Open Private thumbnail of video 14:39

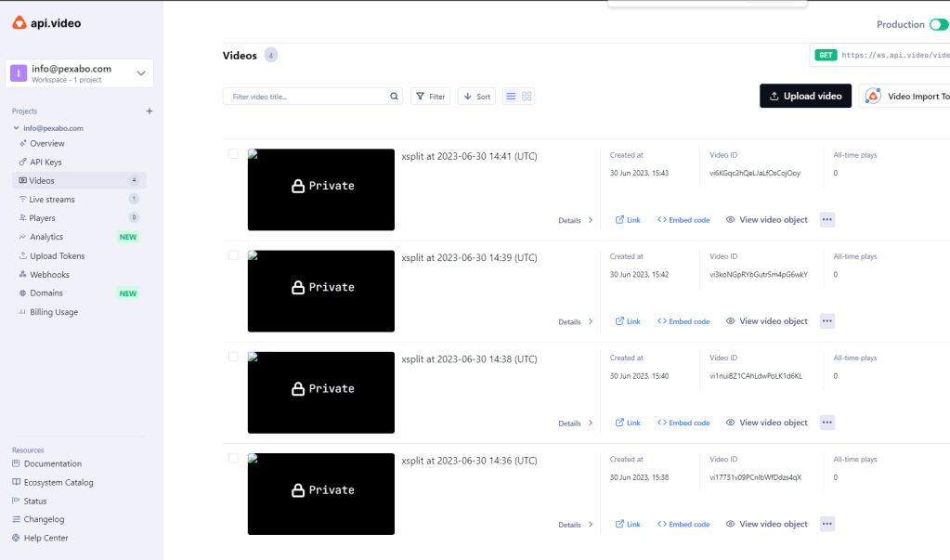pos(321,291)
